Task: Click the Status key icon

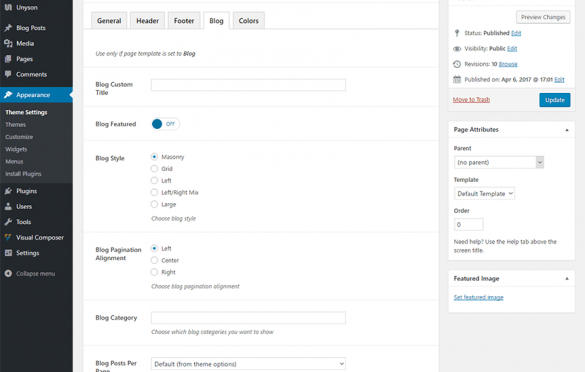Action: pyautogui.click(x=457, y=33)
